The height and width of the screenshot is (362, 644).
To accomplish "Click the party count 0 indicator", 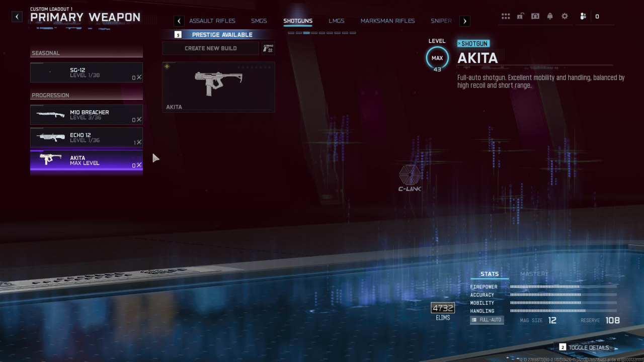I will coord(597,17).
